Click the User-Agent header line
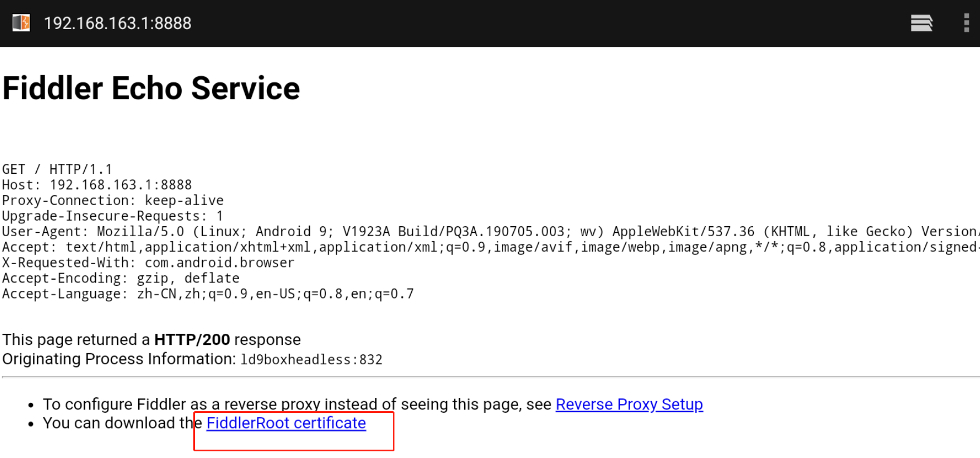980x458 pixels. (490, 231)
